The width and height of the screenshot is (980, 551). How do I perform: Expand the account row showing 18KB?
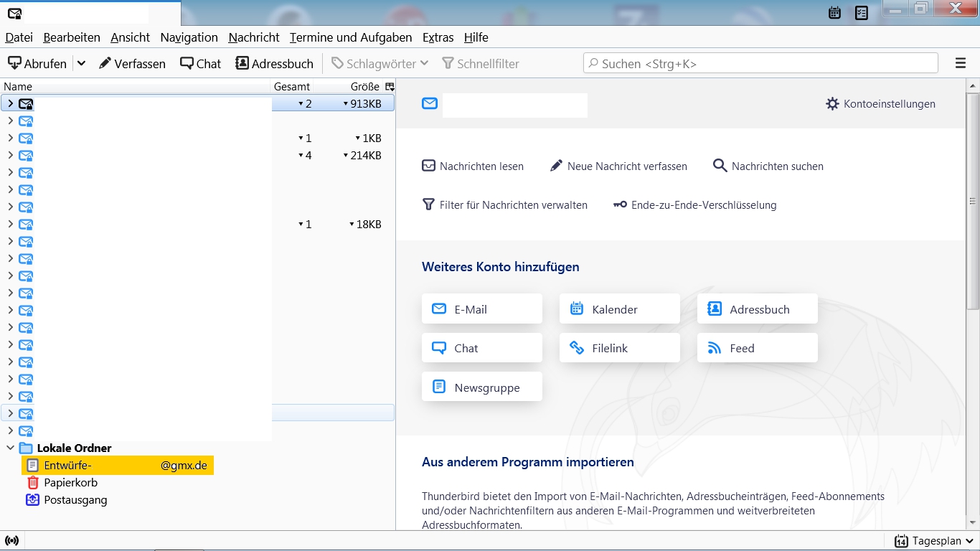coord(10,224)
